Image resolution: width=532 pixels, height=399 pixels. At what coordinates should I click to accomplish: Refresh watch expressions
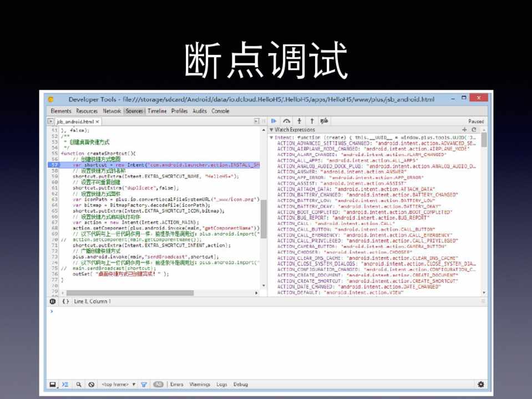point(474,129)
